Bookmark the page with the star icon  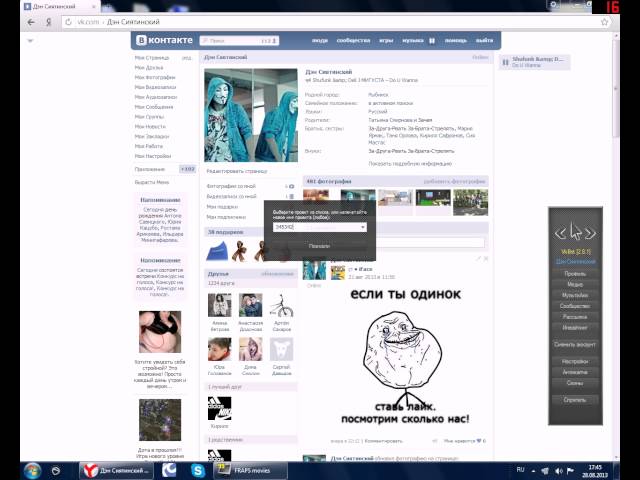[604, 22]
